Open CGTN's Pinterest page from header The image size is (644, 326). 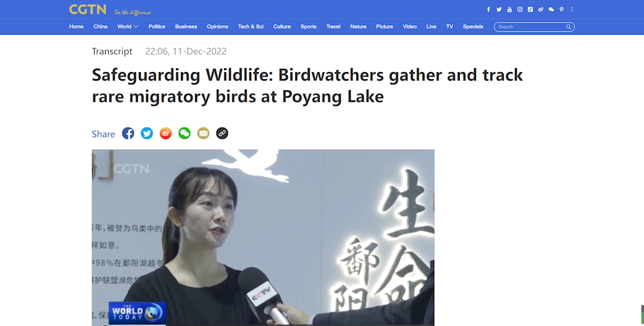point(562,10)
